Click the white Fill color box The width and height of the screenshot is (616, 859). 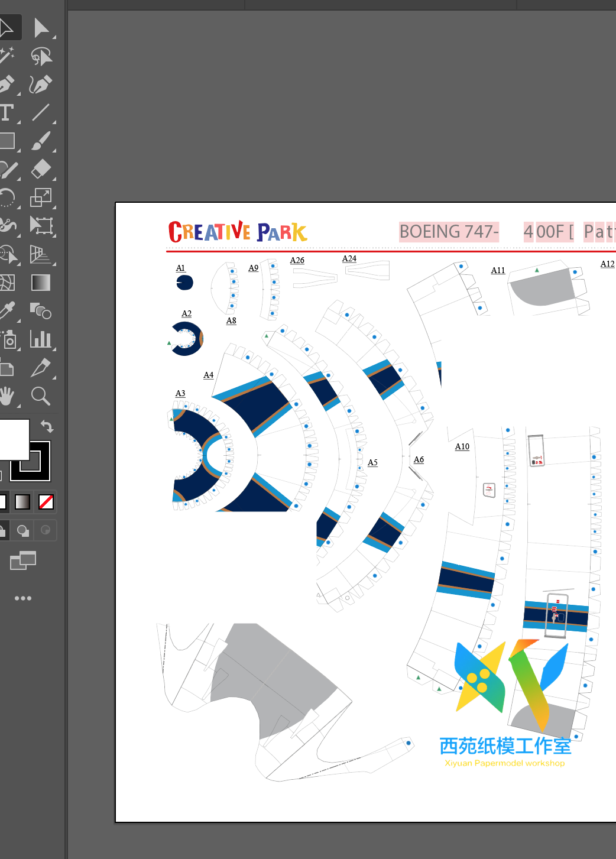tap(13, 439)
